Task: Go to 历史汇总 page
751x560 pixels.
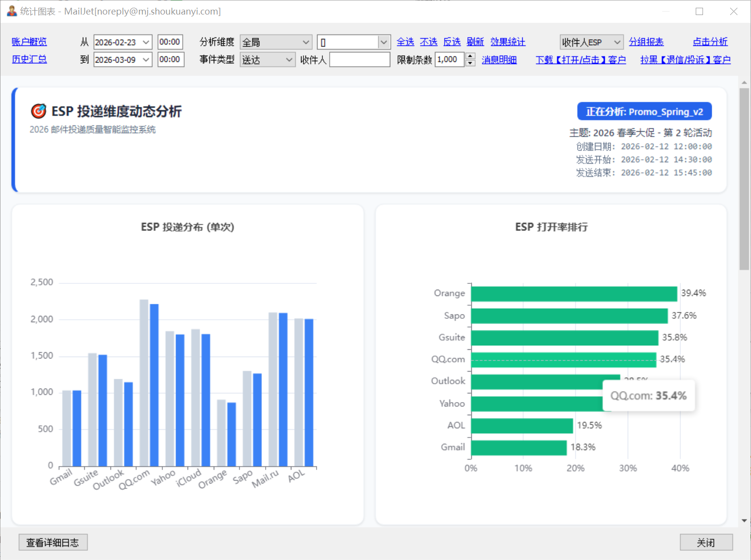Action: 29,60
